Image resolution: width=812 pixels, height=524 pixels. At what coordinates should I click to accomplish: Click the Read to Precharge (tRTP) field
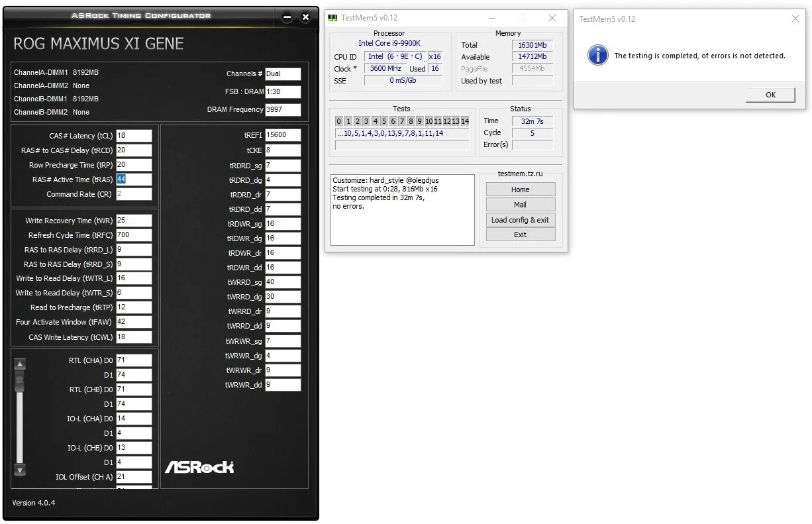coord(134,307)
